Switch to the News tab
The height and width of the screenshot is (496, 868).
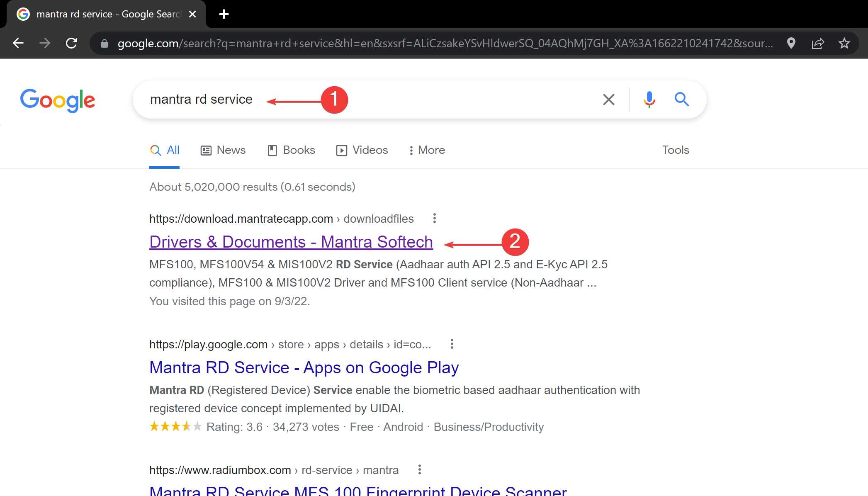click(x=223, y=150)
